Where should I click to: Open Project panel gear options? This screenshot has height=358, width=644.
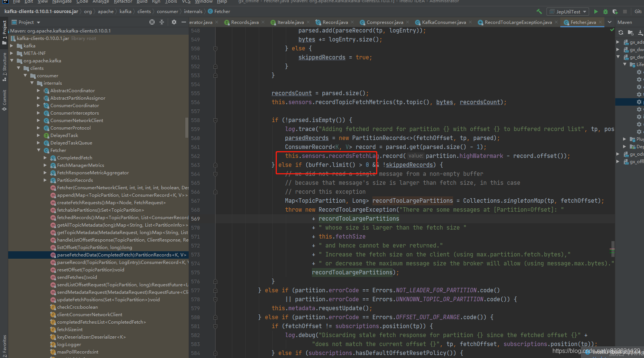(x=174, y=22)
